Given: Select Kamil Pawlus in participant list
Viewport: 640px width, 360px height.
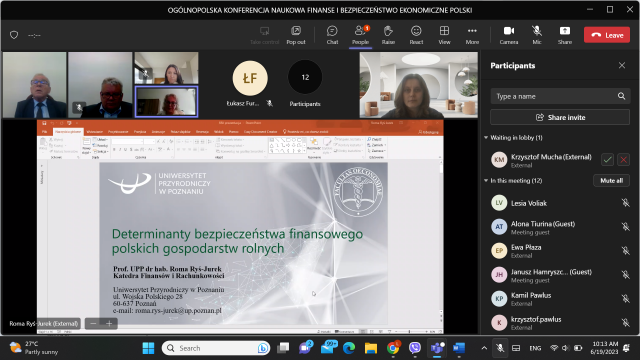Looking at the screenshot, I should point(560,299).
